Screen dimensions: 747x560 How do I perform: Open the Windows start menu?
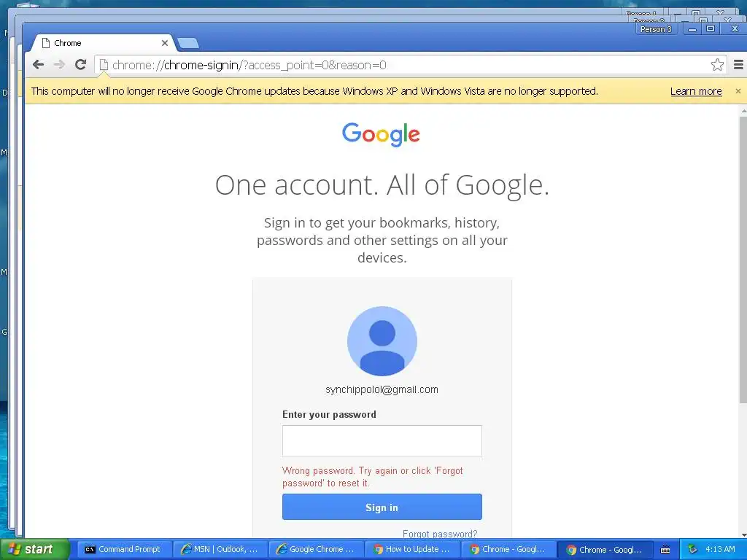pos(34,549)
